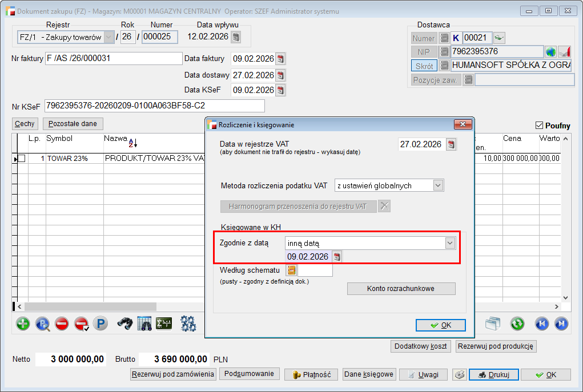Click the red minus delete item icon
Image resolution: width=583 pixels, height=392 pixels.
click(x=62, y=324)
